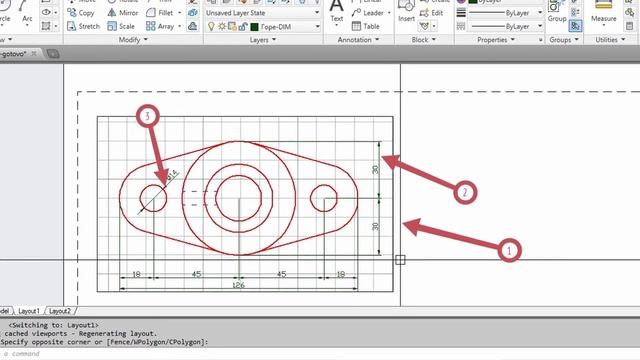Click the 126 dimension text
This screenshot has height=360, width=640.
click(x=238, y=285)
